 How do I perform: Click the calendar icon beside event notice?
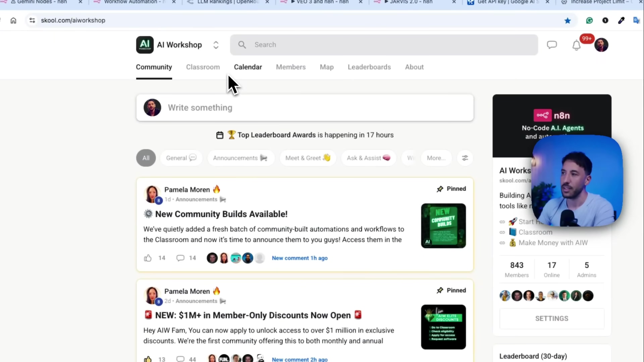(220, 135)
